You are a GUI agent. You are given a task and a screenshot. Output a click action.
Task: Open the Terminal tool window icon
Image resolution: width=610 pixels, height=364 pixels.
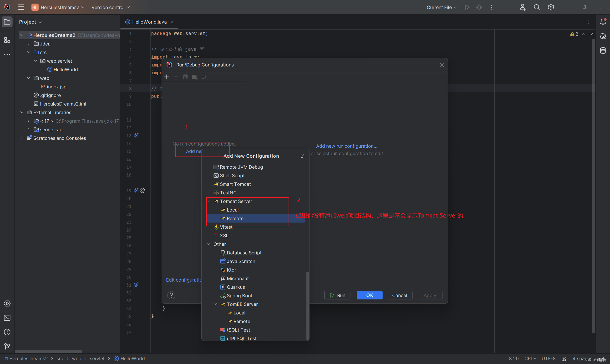tap(7, 318)
